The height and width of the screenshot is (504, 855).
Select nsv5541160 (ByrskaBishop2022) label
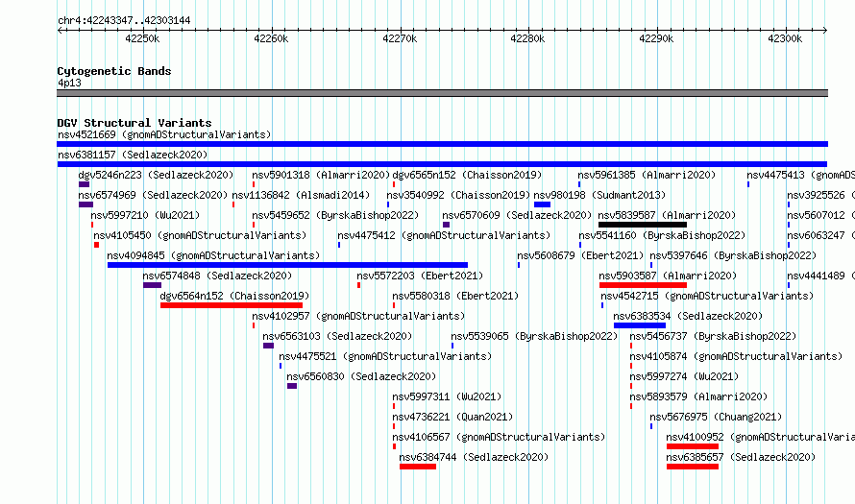point(662,235)
